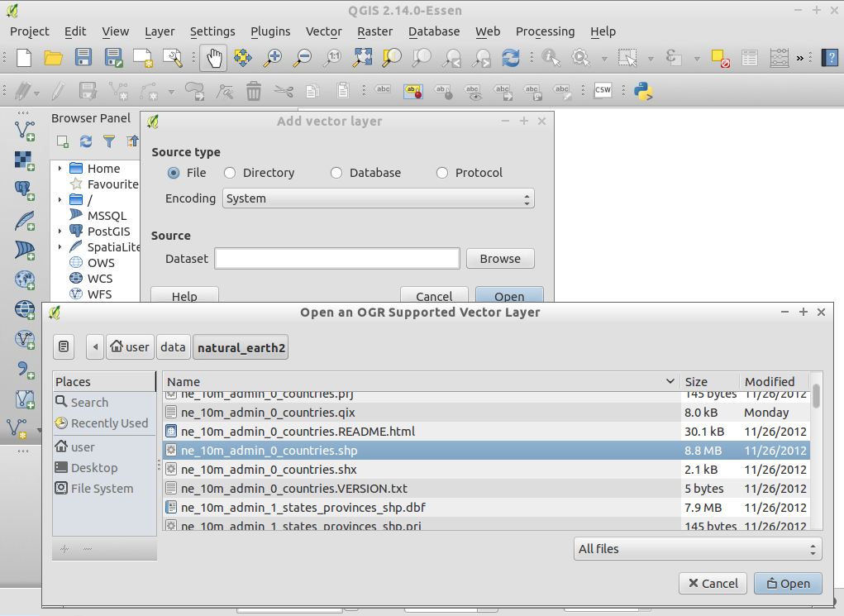
Task: Open the Plugins menu
Action: pyautogui.click(x=270, y=31)
